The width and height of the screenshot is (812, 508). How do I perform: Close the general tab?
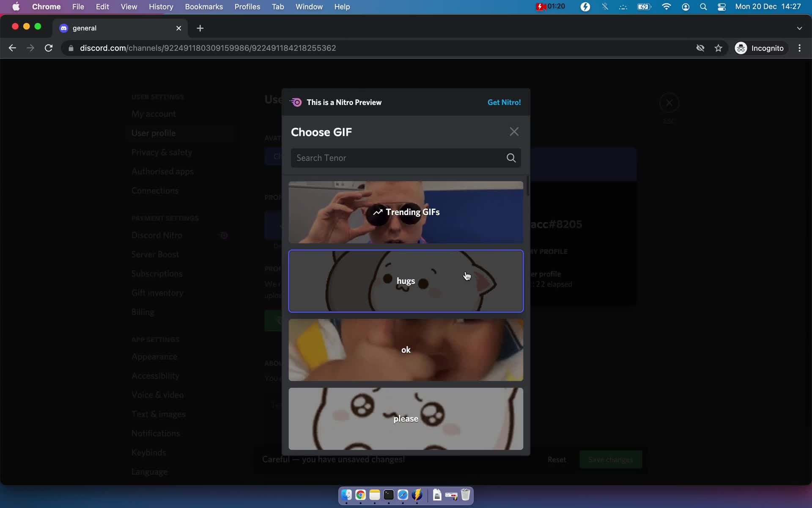coord(178,28)
